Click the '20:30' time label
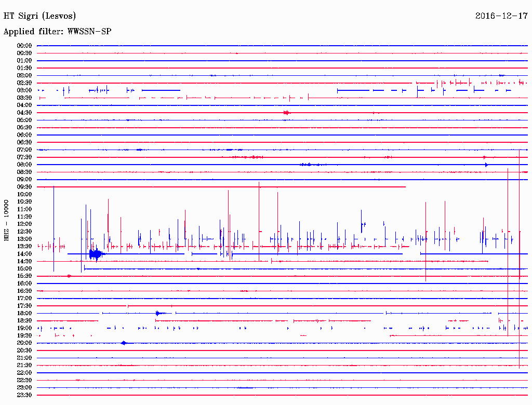The width and height of the screenshot is (532, 405). pyautogui.click(x=24, y=350)
